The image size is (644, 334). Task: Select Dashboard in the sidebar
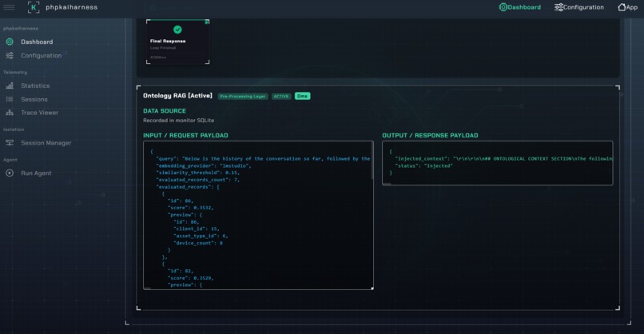pos(37,42)
